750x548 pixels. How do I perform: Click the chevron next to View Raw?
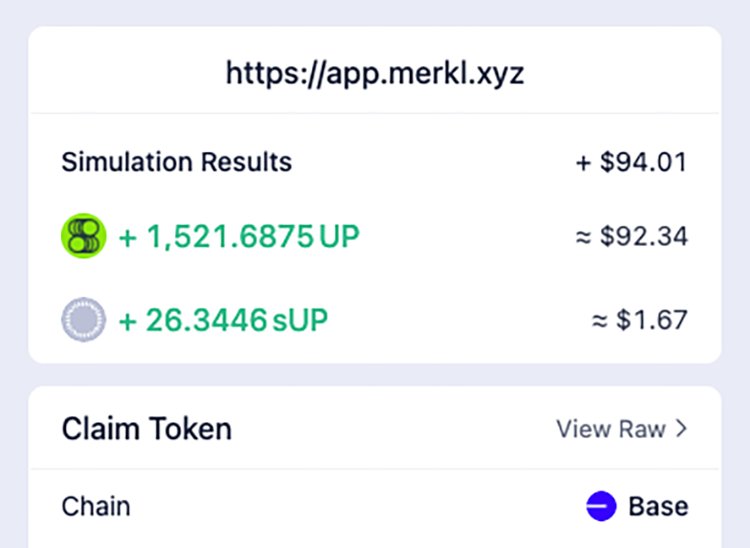point(682,429)
